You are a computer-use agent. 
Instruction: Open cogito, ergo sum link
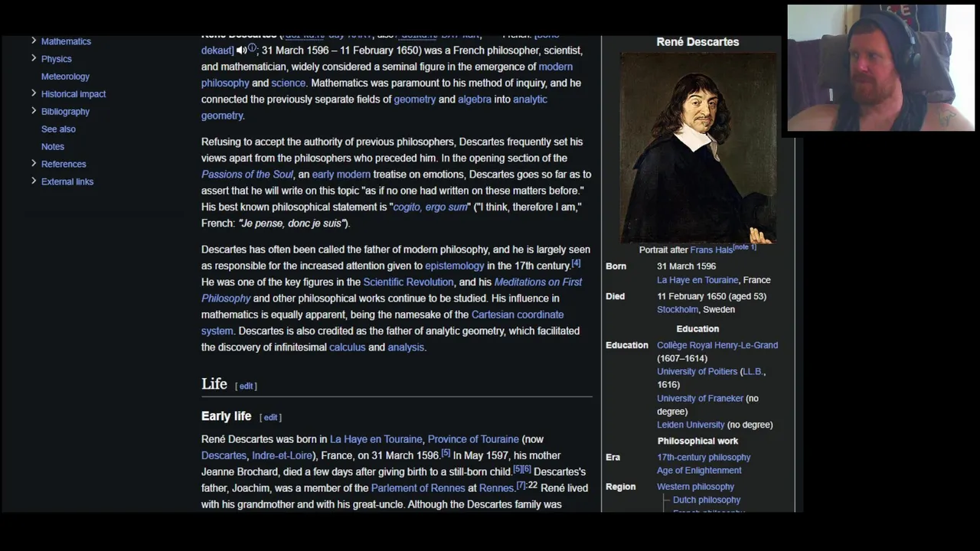[x=430, y=207]
